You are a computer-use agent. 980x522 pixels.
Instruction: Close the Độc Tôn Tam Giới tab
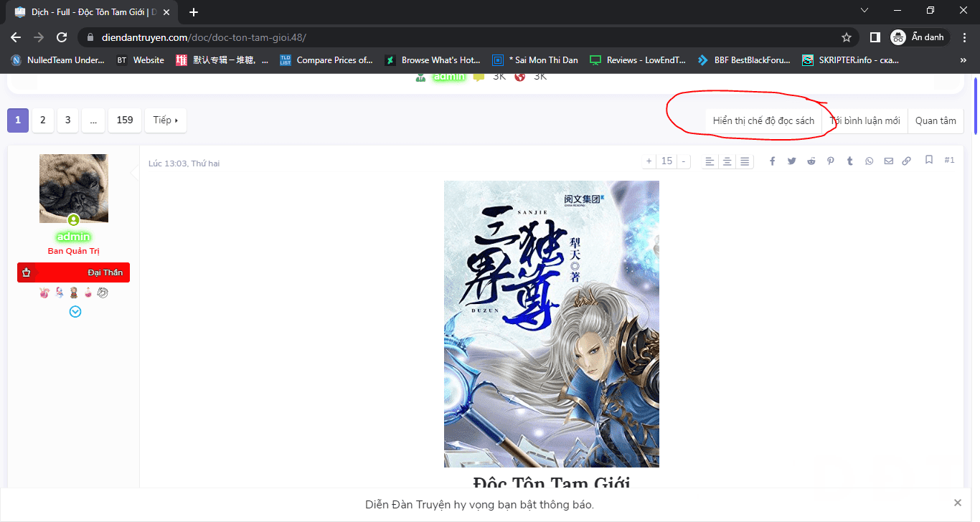(x=166, y=12)
